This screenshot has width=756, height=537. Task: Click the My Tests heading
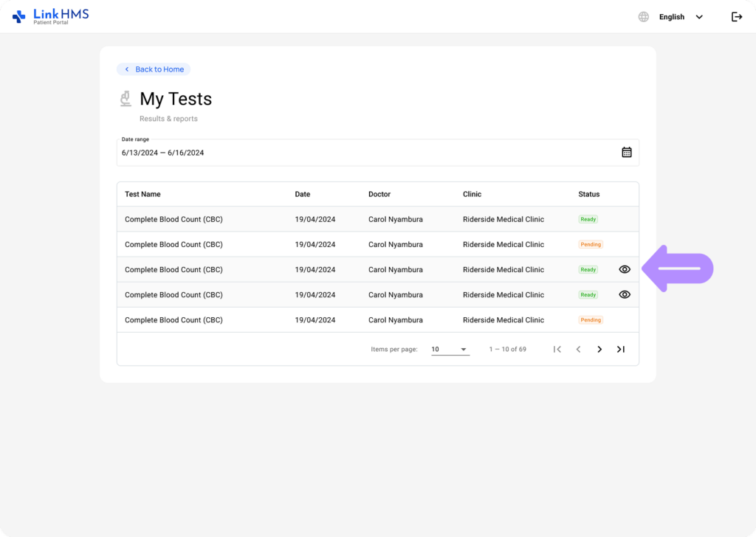[x=176, y=99]
